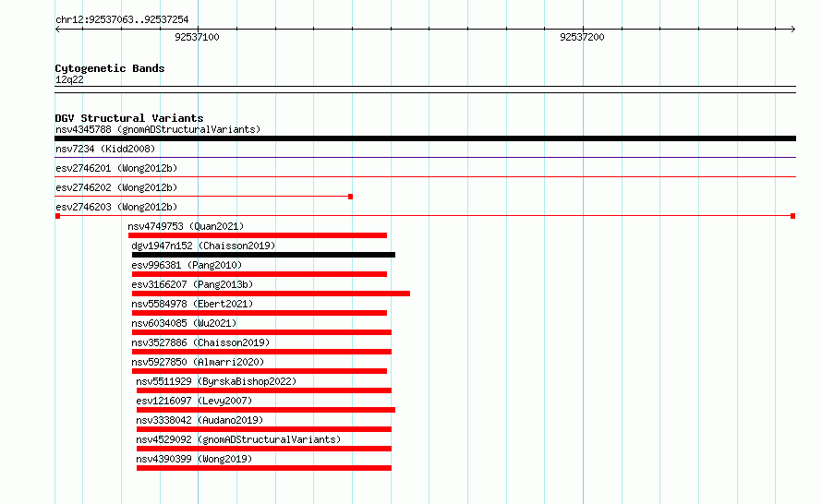Screen dimensions: 822x504
Task: Click the red bar under nsv5927850
Action: pyautogui.click(x=260, y=371)
